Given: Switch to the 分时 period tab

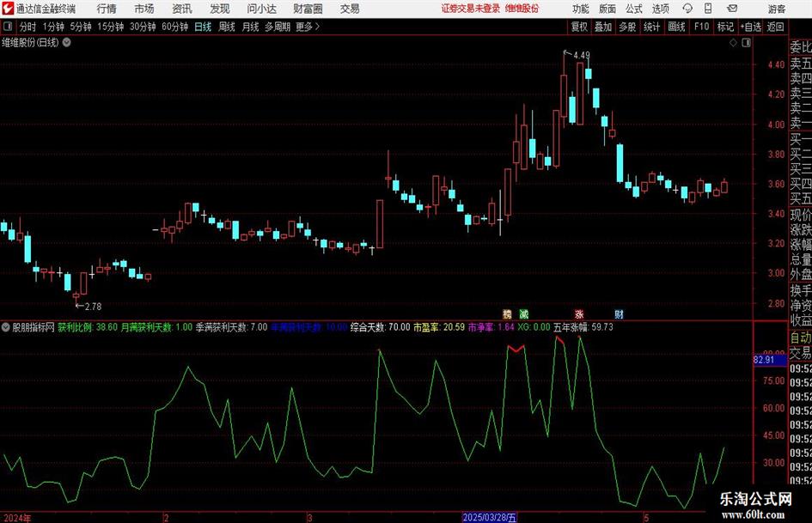Looking at the screenshot, I should click(x=27, y=27).
